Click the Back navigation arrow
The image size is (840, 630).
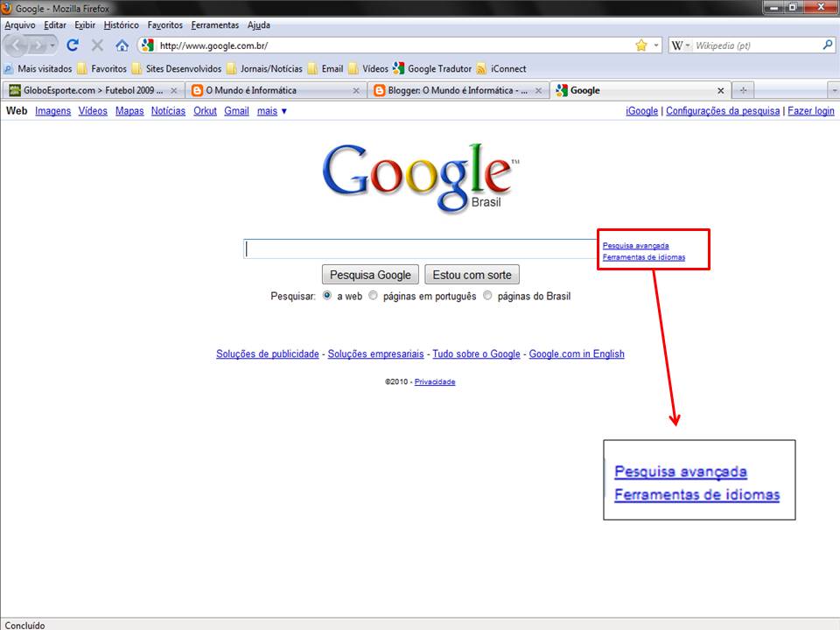tap(15, 45)
